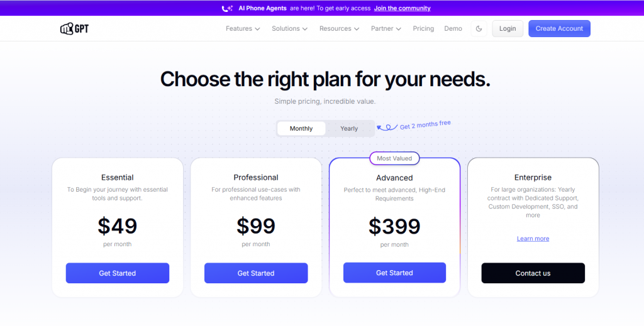
Task: Click the phone icon in announcement banner
Action: [x=227, y=8]
